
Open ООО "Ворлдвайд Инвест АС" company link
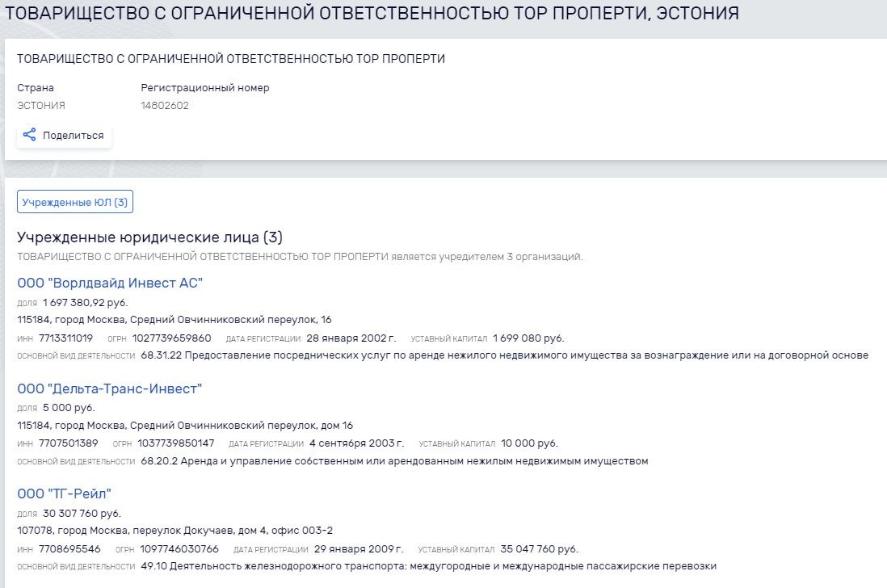tap(110, 283)
